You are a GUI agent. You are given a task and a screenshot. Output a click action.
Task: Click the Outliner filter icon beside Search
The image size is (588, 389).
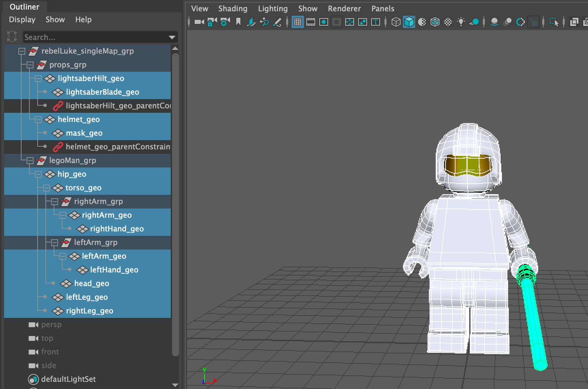click(12, 37)
